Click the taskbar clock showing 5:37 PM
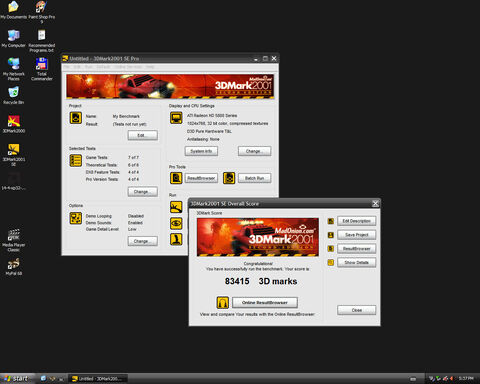 tap(466, 378)
